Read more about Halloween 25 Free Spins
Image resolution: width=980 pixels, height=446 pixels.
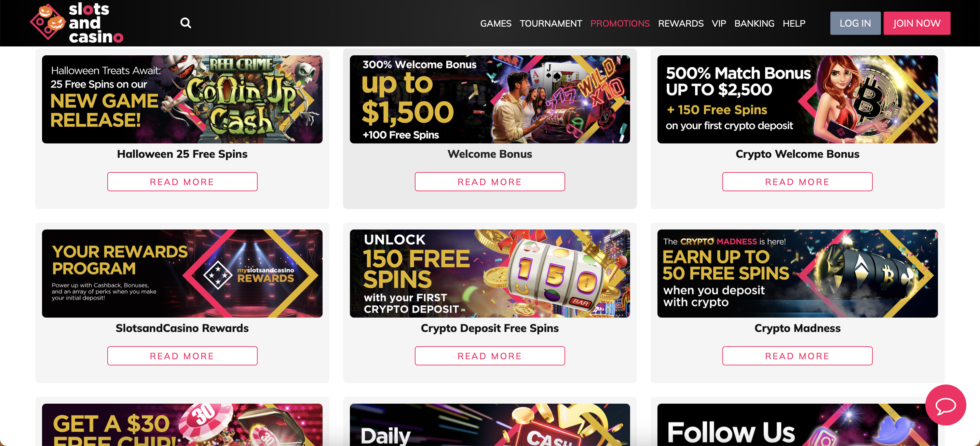182,182
